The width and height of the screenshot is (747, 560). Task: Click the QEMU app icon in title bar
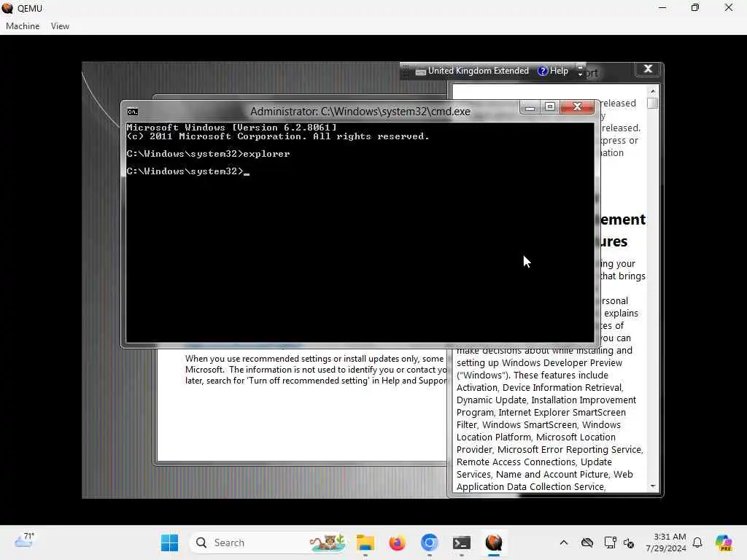click(x=7, y=8)
